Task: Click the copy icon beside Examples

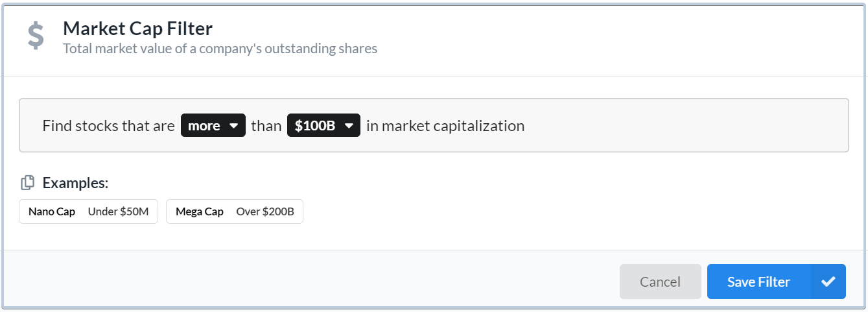Action: point(27,183)
